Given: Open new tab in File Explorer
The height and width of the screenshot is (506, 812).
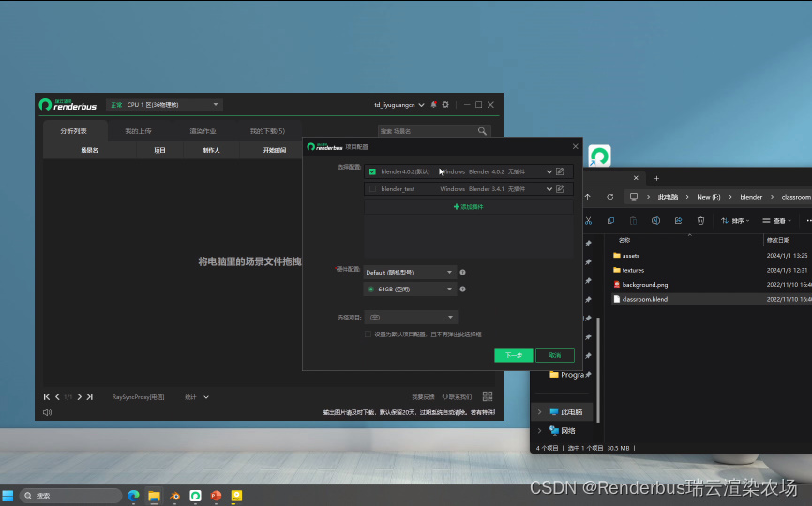Looking at the screenshot, I should pos(656,178).
